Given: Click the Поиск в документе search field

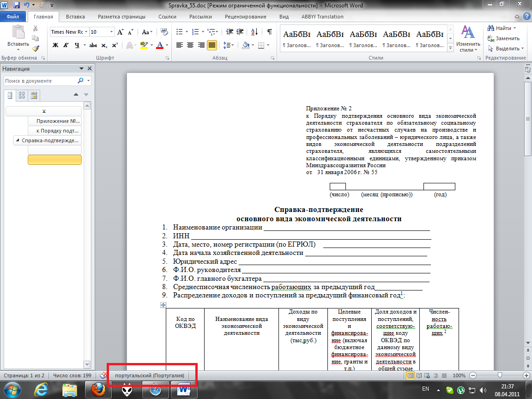Looking at the screenshot, I should pos(41,81).
